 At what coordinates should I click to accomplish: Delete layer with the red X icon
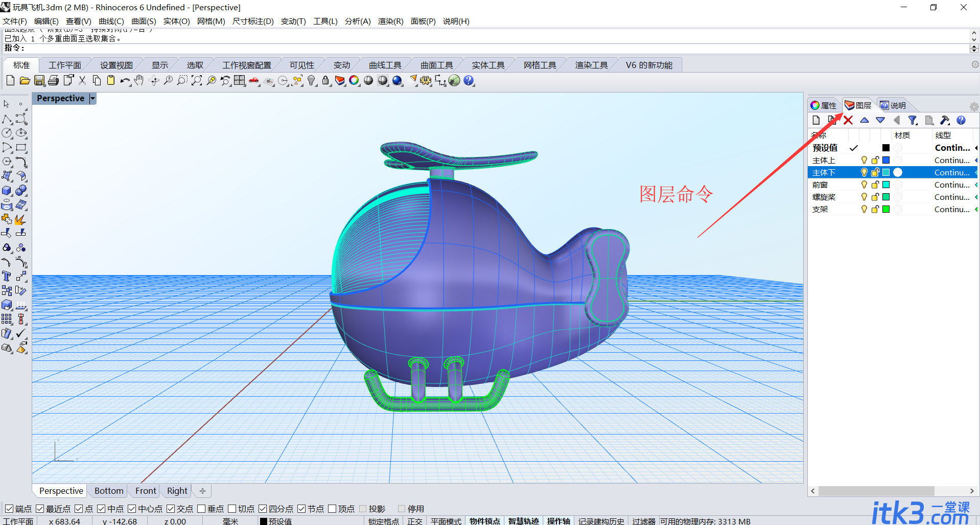(848, 120)
